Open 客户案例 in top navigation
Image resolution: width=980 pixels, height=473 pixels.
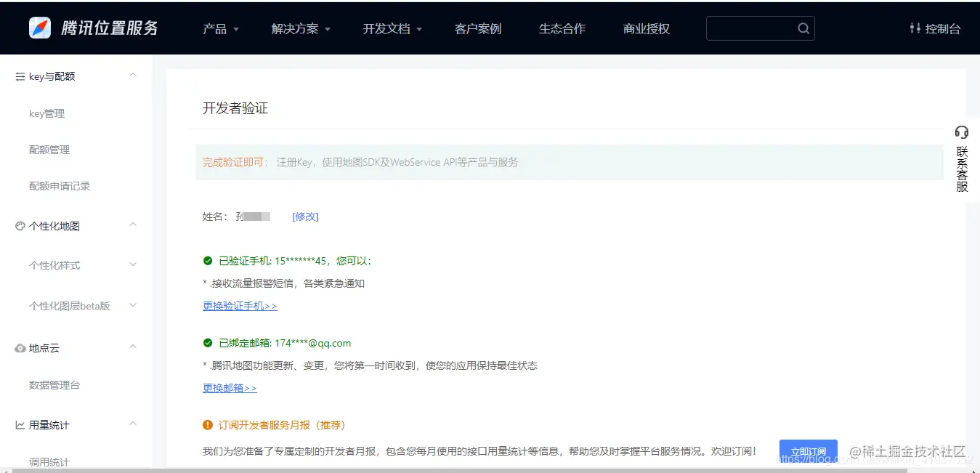click(478, 29)
